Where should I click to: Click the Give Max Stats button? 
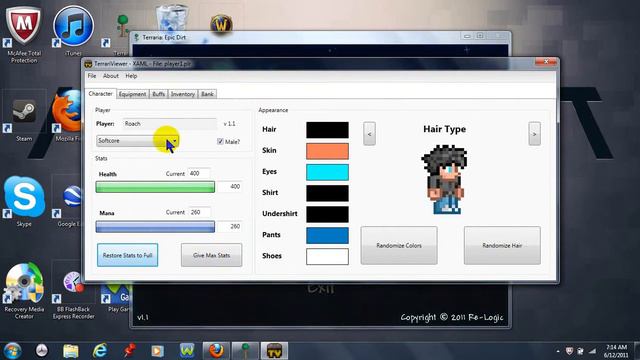[211, 255]
